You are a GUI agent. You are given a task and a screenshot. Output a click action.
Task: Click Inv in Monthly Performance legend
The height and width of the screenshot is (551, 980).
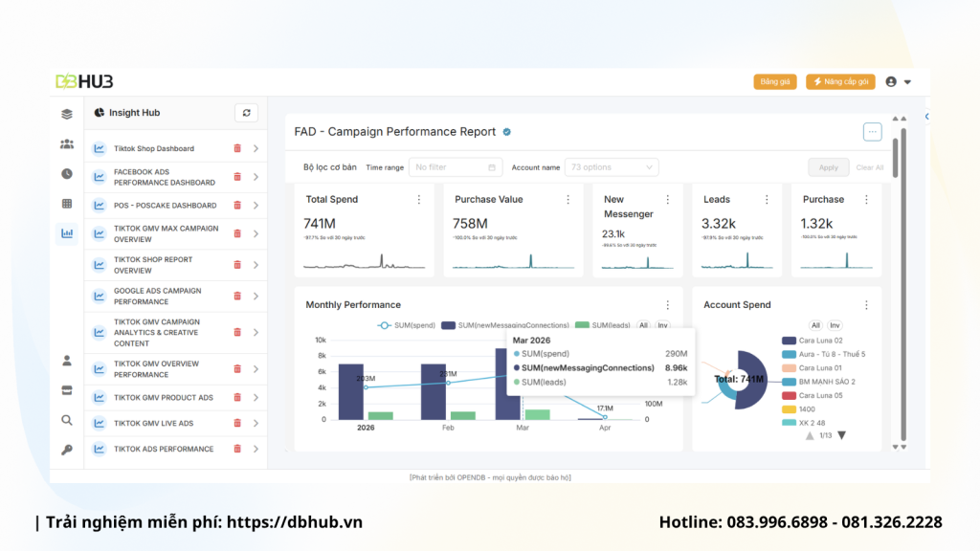662,325
